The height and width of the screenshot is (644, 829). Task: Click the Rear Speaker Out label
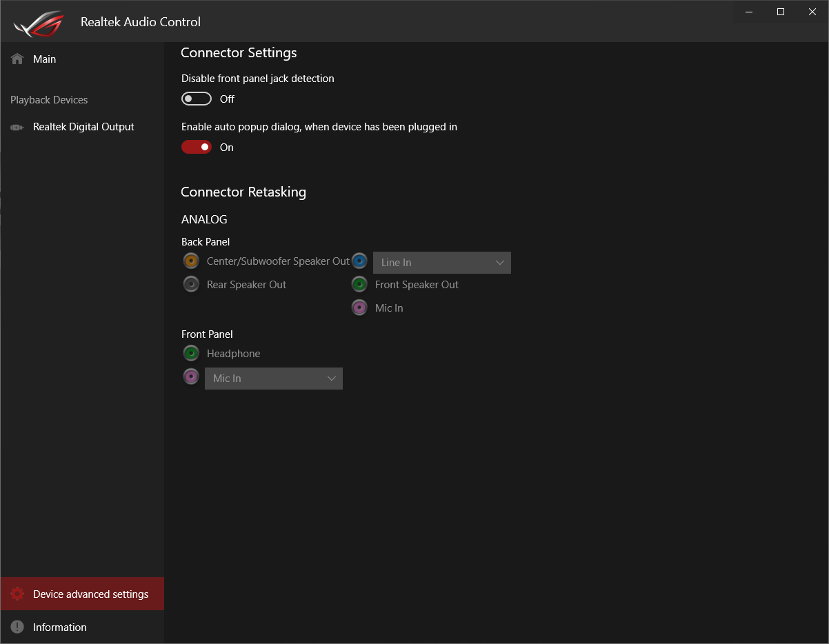click(x=246, y=285)
